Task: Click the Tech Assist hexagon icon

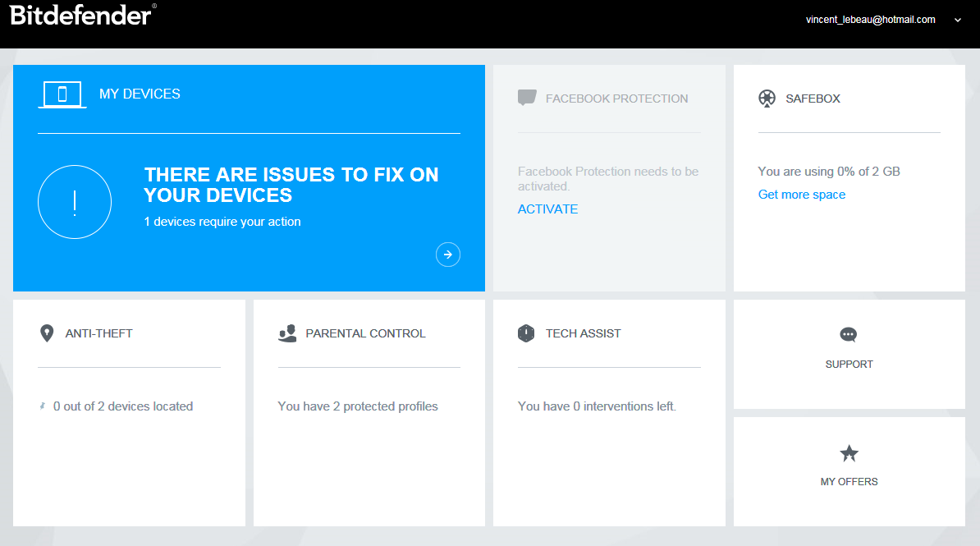Action: coord(526,333)
